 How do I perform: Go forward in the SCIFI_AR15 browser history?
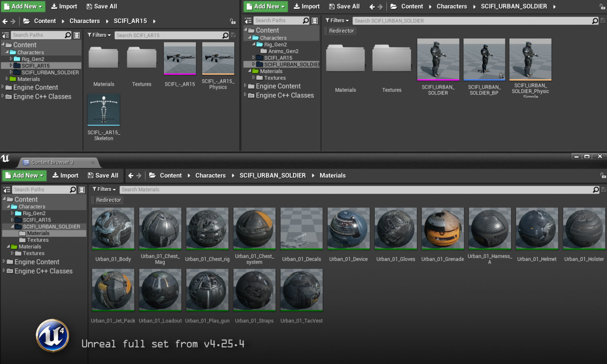13,21
